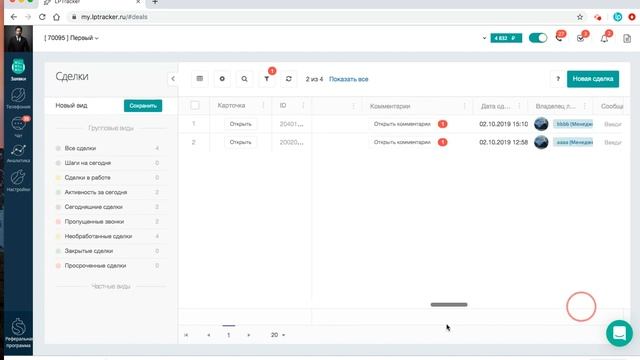The image size is (640, 360).
Task: Open the bell notifications icon
Action: coord(604,38)
